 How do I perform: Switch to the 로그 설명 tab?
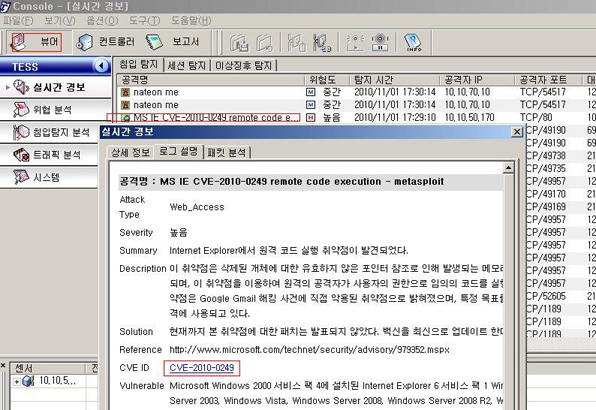pyautogui.click(x=178, y=151)
